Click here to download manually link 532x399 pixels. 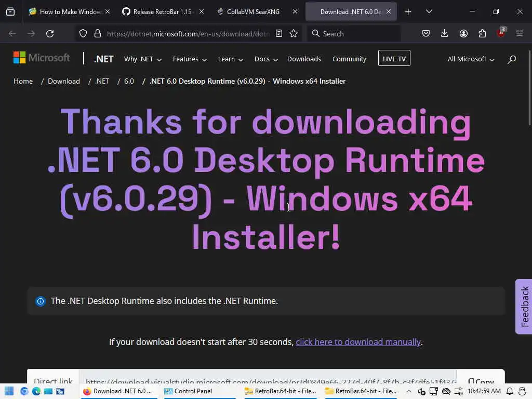click(358, 342)
